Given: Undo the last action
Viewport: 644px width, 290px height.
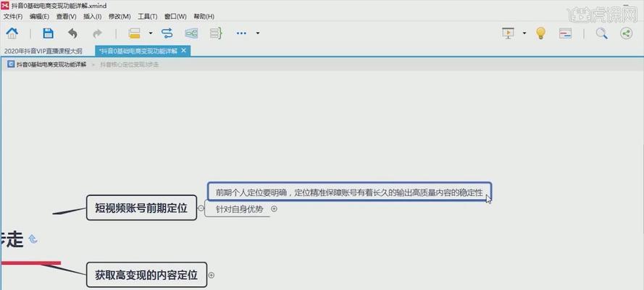Looking at the screenshot, I should (72, 33).
